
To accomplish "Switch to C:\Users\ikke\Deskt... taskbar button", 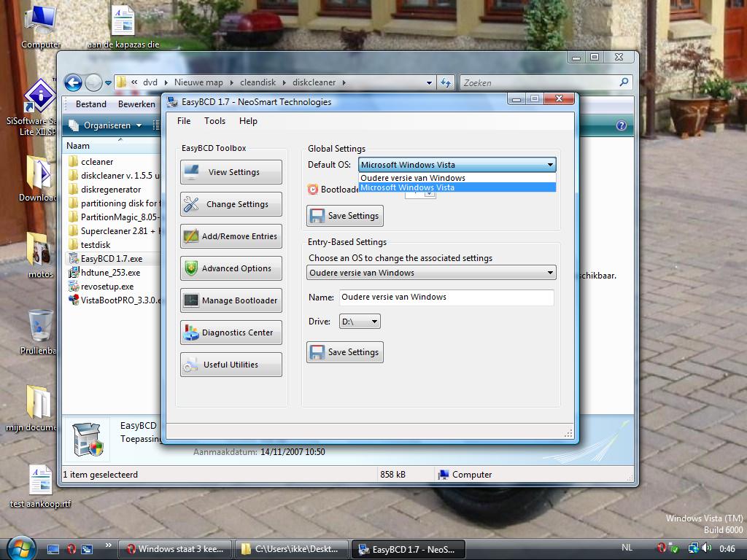I will click(291, 549).
